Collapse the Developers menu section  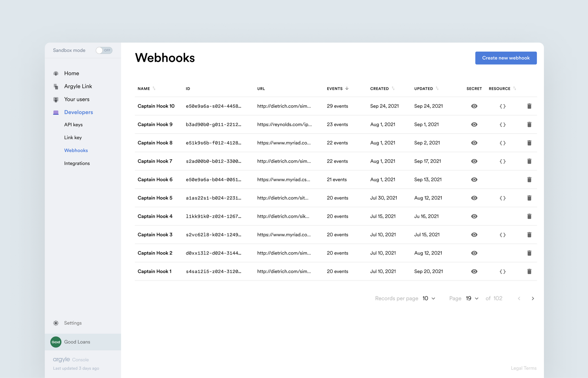(78, 112)
